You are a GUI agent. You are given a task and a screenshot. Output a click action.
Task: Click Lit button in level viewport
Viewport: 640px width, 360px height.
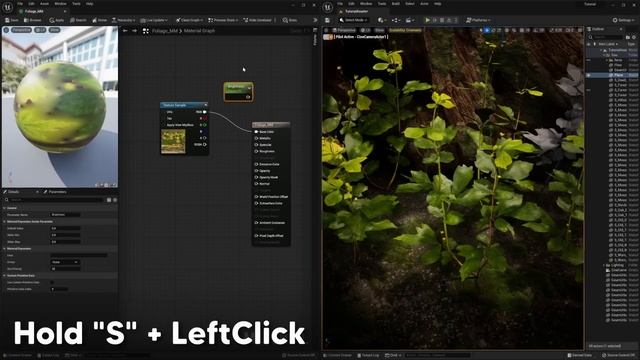pos(366,30)
